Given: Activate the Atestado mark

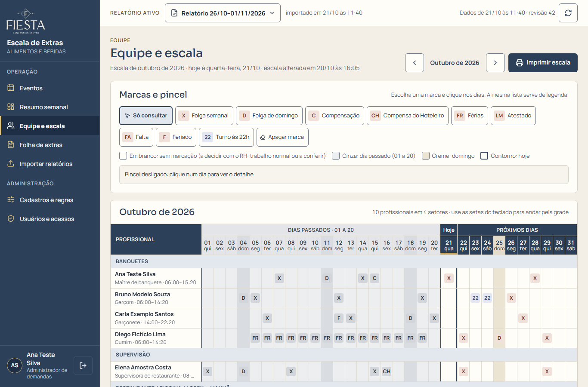Looking at the screenshot, I should coord(513,116).
